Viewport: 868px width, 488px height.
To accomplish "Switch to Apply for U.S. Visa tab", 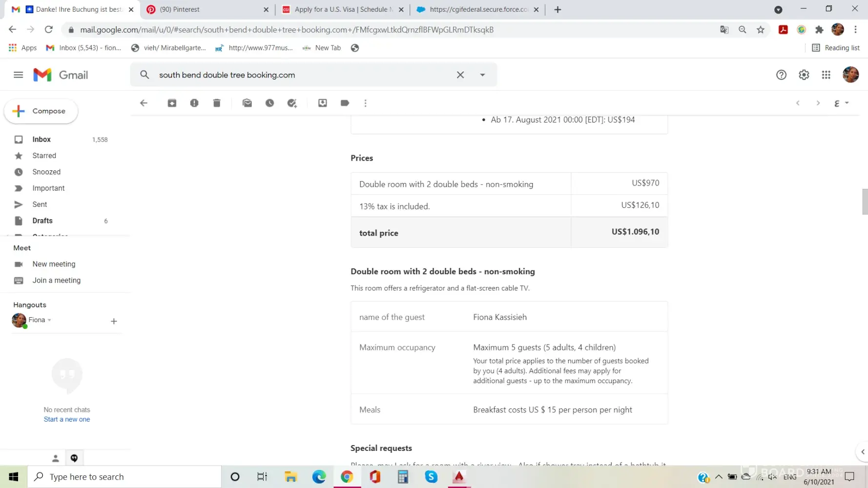I will tap(342, 9).
